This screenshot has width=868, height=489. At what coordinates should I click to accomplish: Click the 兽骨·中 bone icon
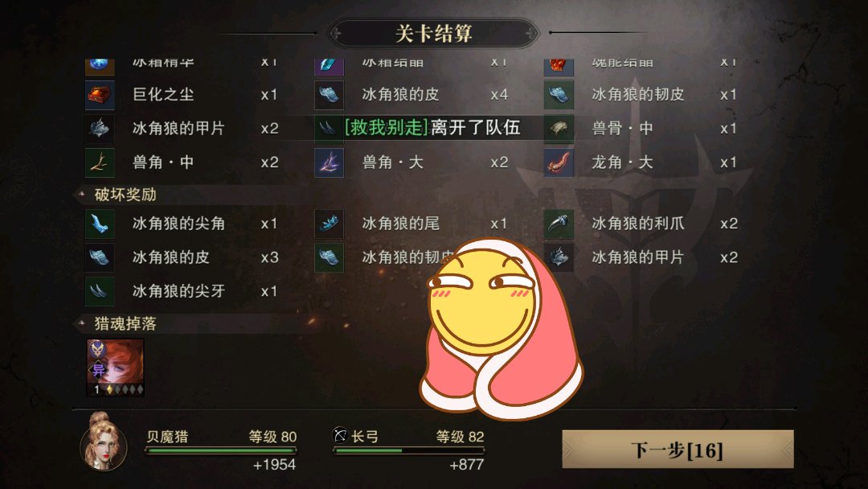tap(559, 129)
